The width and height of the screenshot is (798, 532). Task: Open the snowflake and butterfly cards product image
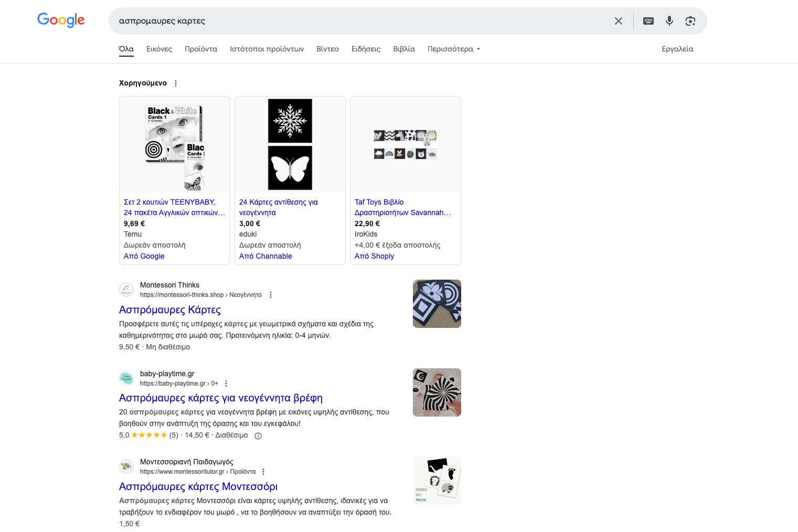pos(290,145)
